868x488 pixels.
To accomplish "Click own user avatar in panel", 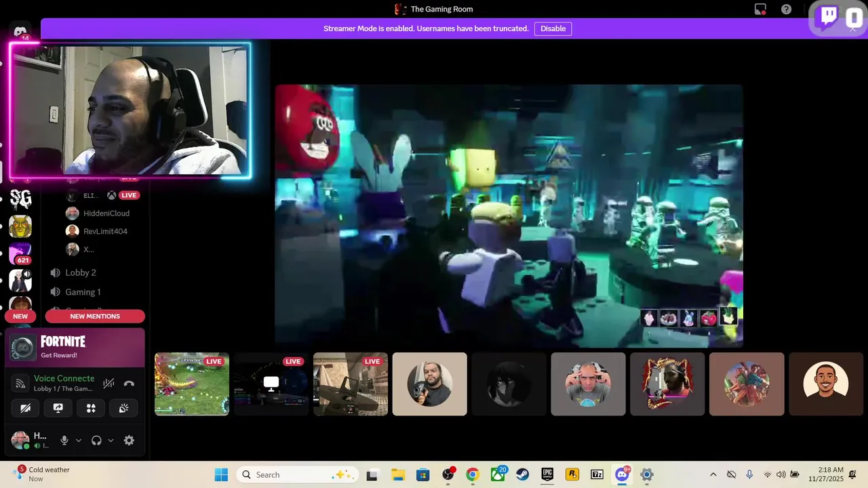I will click(20, 441).
